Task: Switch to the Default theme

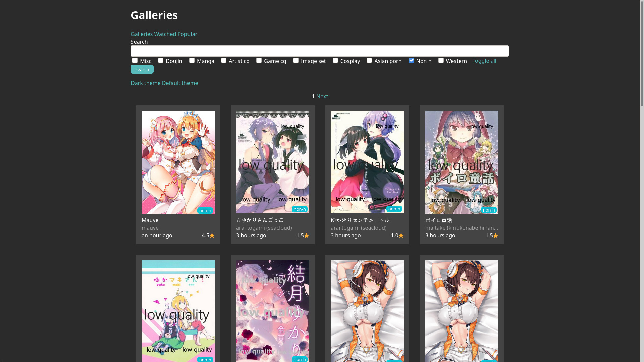Action: pyautogui.click(x=180, y=83)
